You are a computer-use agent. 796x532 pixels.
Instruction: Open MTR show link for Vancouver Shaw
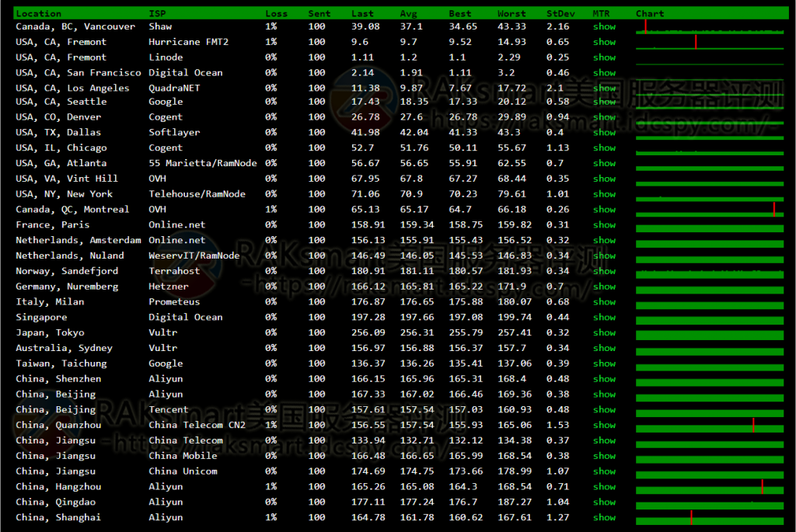(604, 26)
